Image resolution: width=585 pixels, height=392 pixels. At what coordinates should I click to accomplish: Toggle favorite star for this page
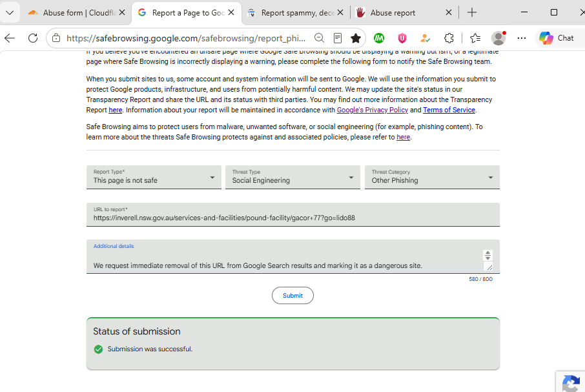coord(356,38)
